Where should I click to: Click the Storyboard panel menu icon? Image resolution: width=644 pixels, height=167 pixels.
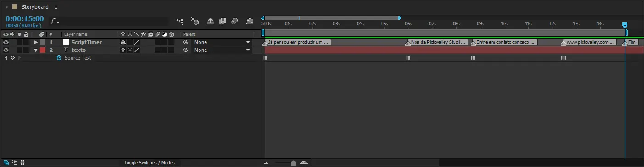point(56,7)
